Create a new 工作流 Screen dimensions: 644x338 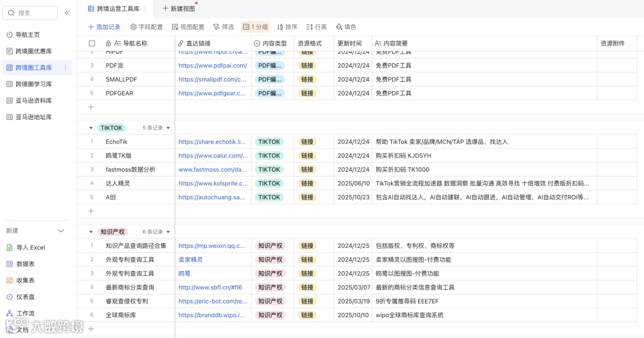point(20,314)
